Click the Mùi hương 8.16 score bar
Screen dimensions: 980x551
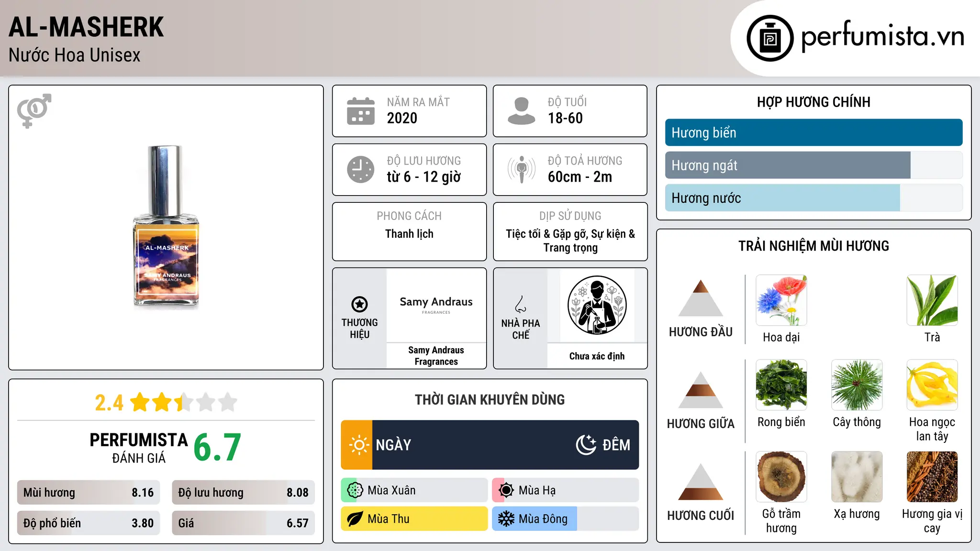tap(89, 493)
